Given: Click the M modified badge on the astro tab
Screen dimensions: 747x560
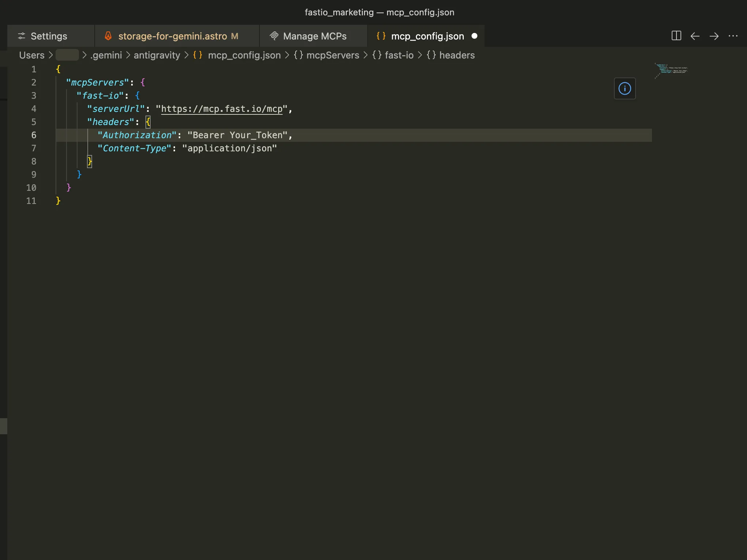Looking at the screenshot, I should (234, 36).
